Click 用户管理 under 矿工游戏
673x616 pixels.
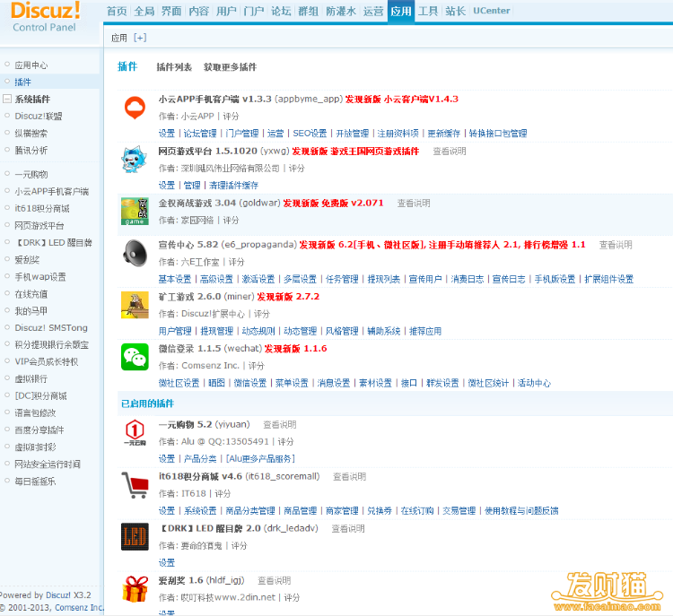coord(175,331)
